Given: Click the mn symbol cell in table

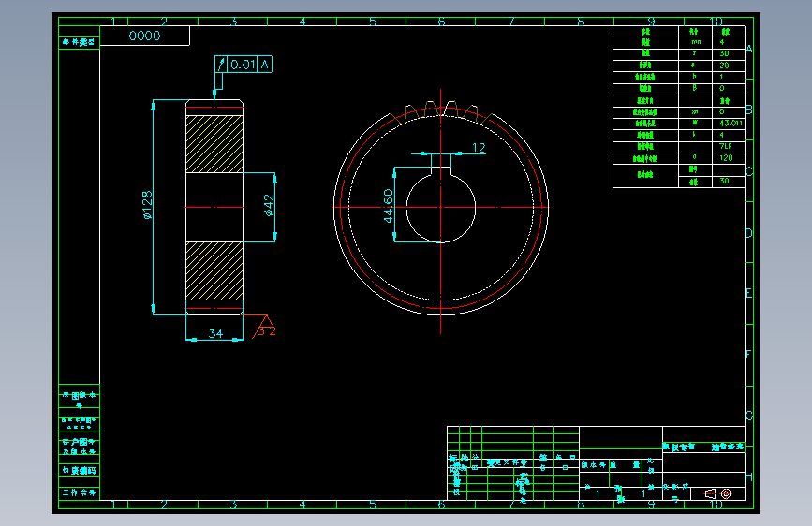Looking at the screenshot, I should click(x=696, y=42).
